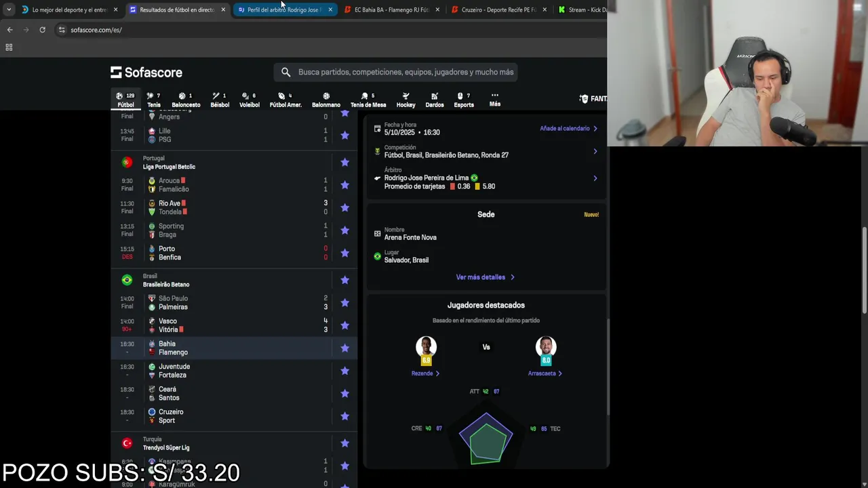Click the browser address bar sofascore.com/es/

click(x=329, y=30)
